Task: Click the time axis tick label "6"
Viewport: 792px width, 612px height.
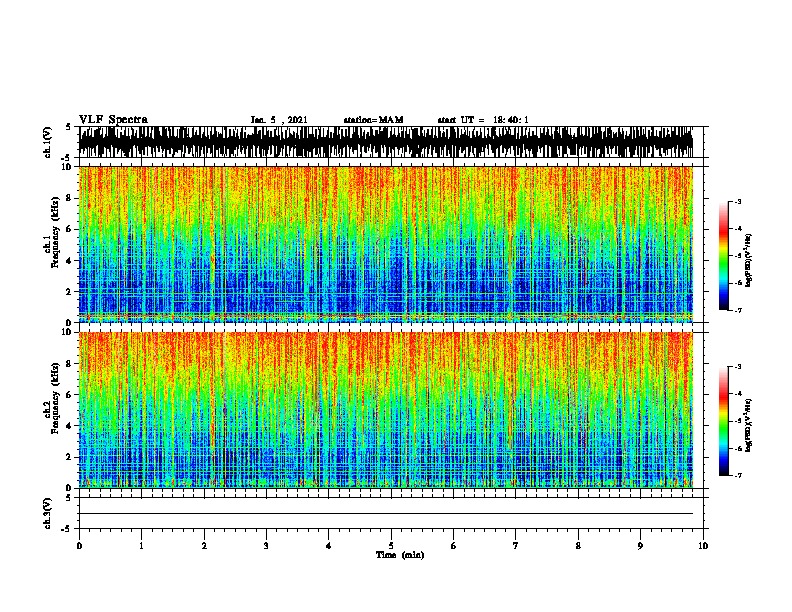Action: tap(454, 545)
